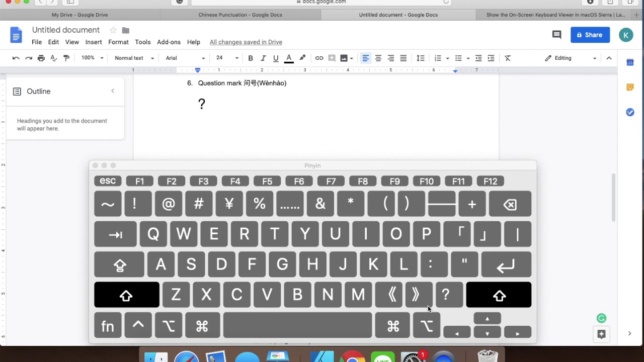The width and height of the screenshot is (644, 362).
Task: Click the Undo icon in toolbar
Action: pyautogui.click(x=16, y=58)
